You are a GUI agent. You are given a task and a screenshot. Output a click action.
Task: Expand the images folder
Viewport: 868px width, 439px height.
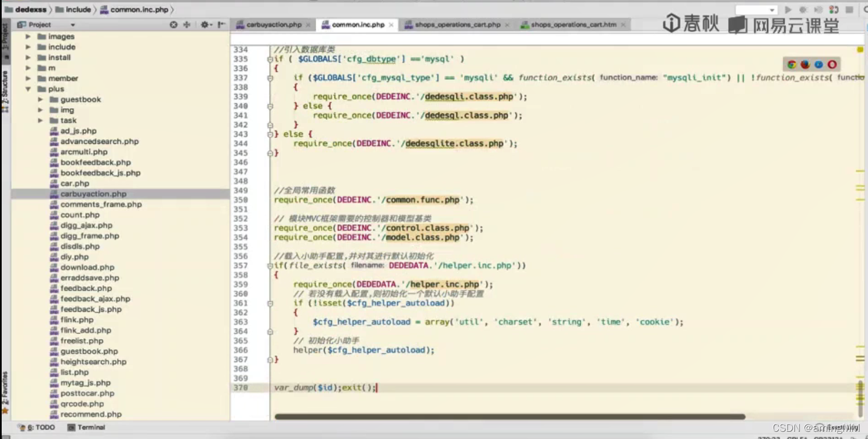28,36
